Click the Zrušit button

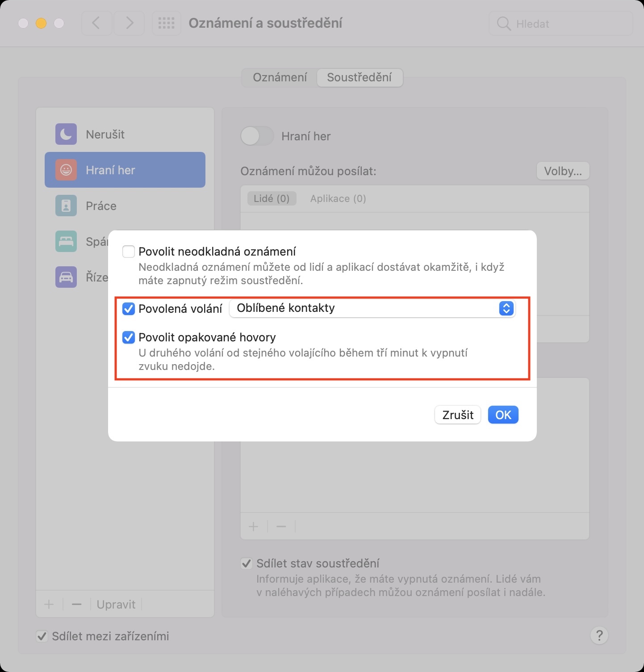[457, 415]
